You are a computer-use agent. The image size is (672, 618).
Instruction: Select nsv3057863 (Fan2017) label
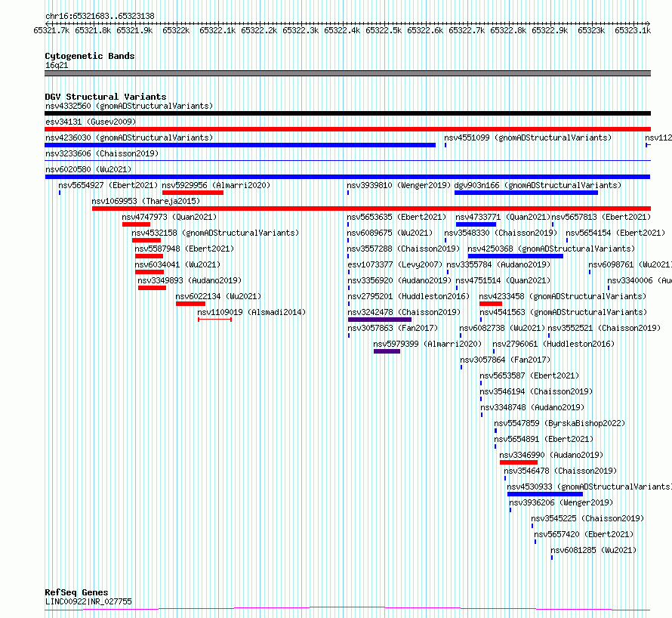(393, 328)
